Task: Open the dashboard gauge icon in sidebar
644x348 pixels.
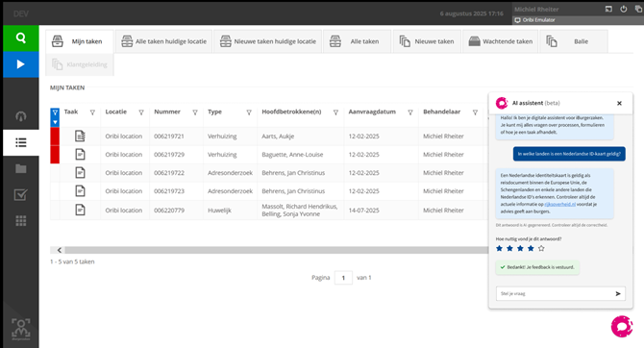Action: click(x=20, y=116)
